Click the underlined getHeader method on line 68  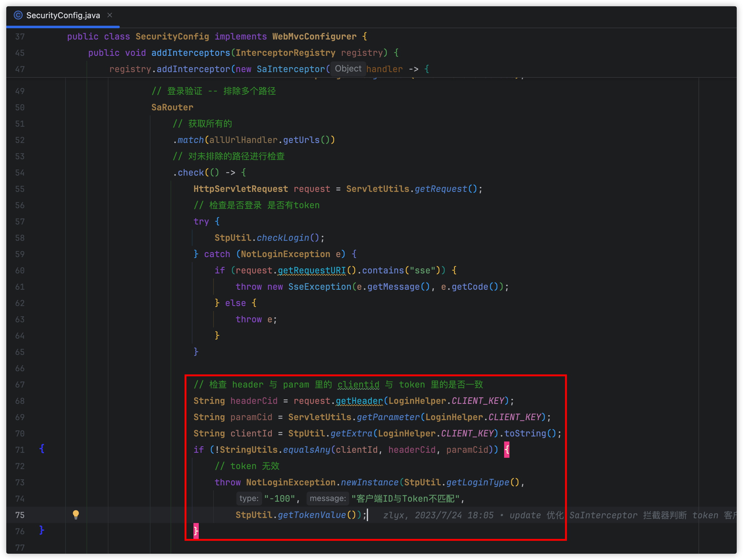coord(359,401)
